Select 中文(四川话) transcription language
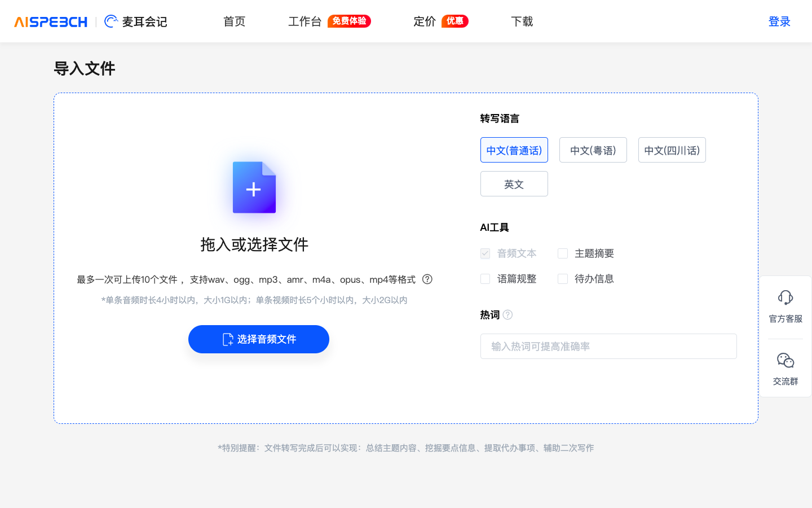The height and width of the screenshot is (508, 812). (x=672, y=150)
